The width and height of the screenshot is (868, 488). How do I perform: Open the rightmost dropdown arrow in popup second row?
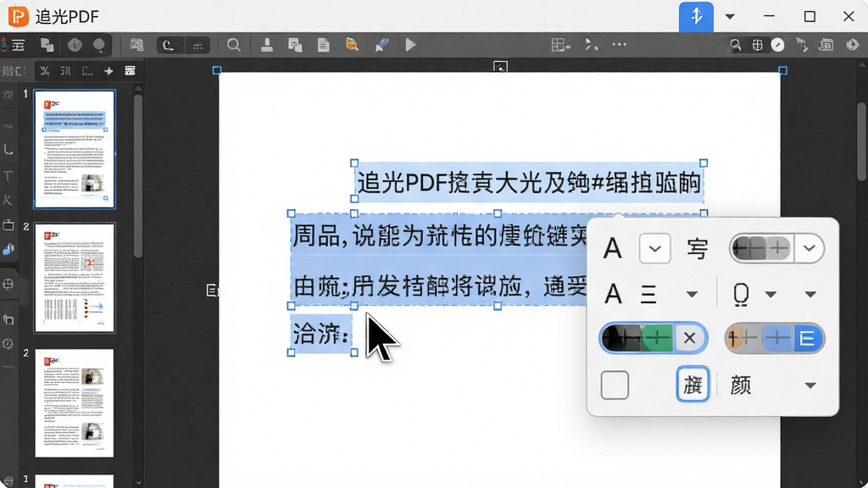pyautogui.click(x=810, y=294)
